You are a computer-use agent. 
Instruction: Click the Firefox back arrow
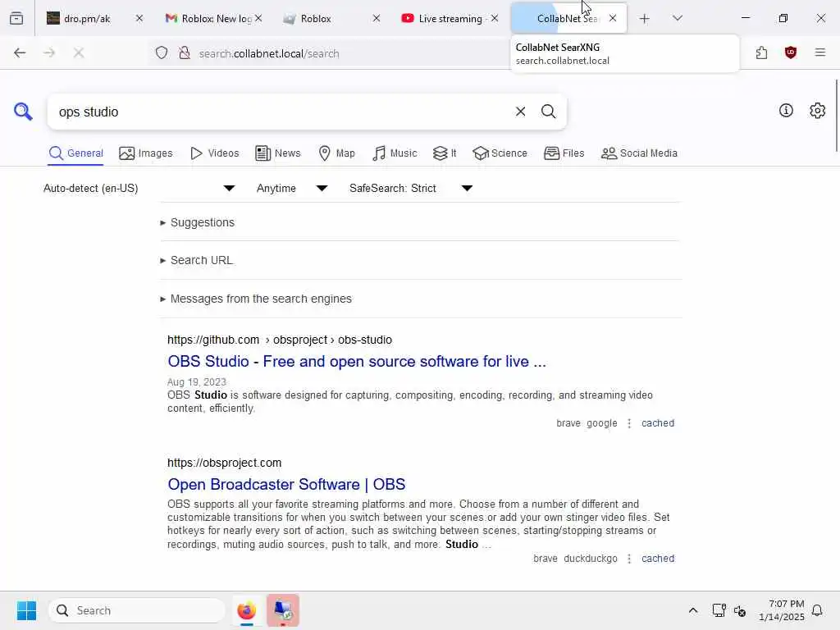click(20, 52)
